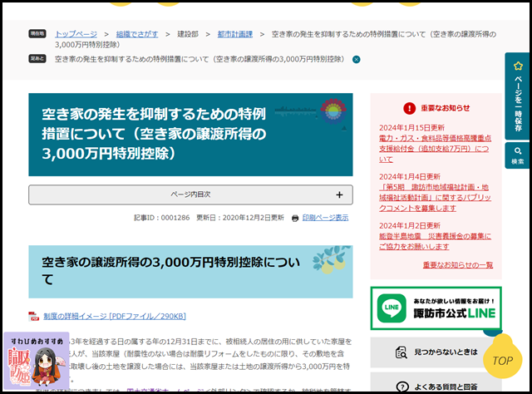Screen dimensions: 532x394
Task: Open the すわひめおすすめ character banner
Action: point(37,361)
